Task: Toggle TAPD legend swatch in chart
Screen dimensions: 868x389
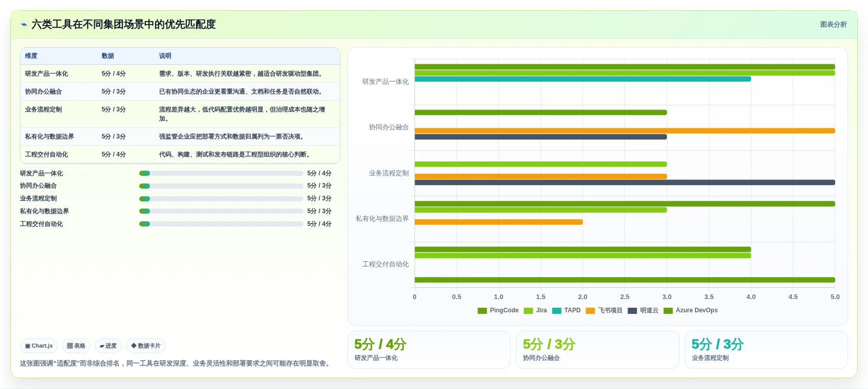Action: coord(557,311)
